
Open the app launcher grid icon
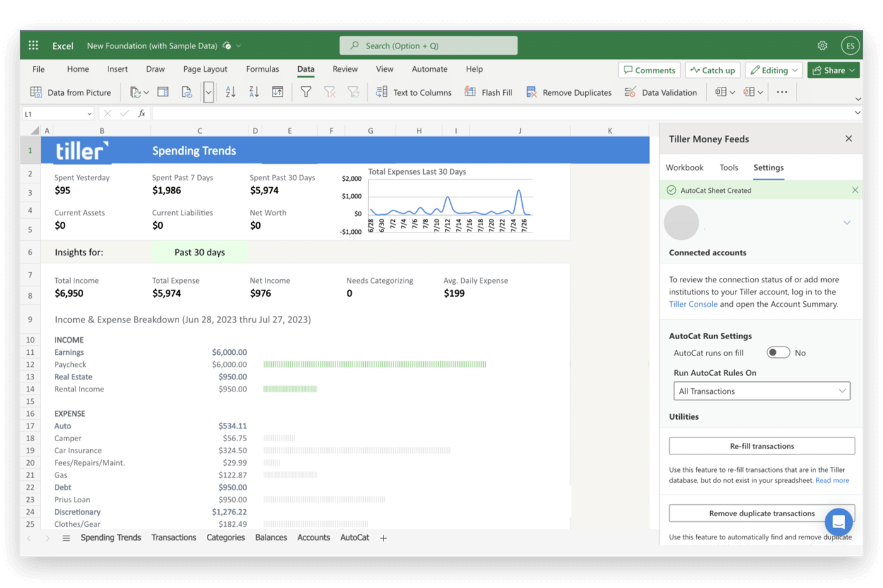coord(33,45)
